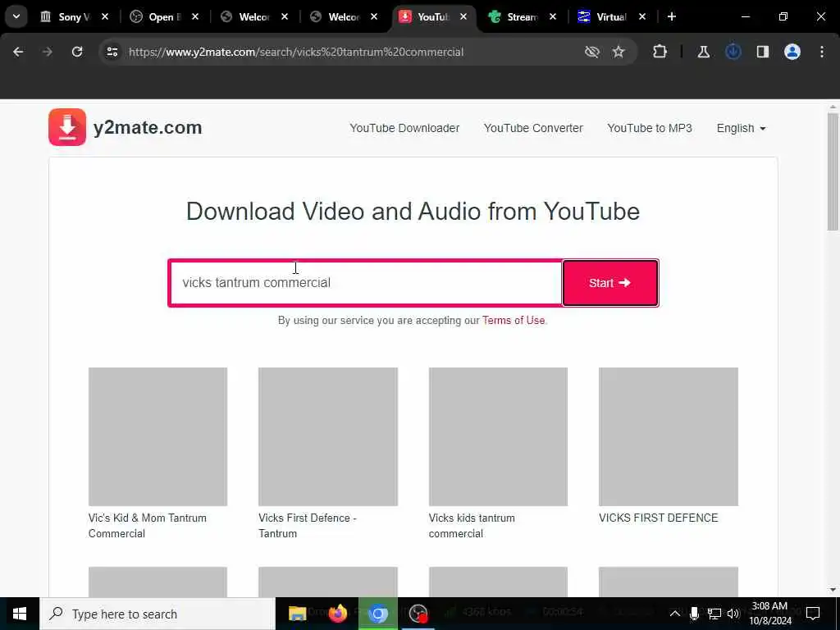Click title VICKS FIRST DEFENCE
Viewport: 840px width, 630px height.
(x=659, y=518)
